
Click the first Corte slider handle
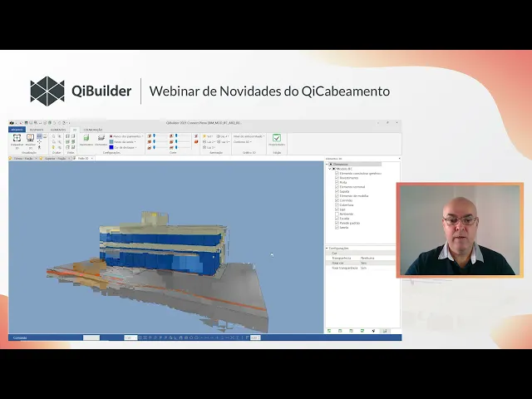pos(154,135)
